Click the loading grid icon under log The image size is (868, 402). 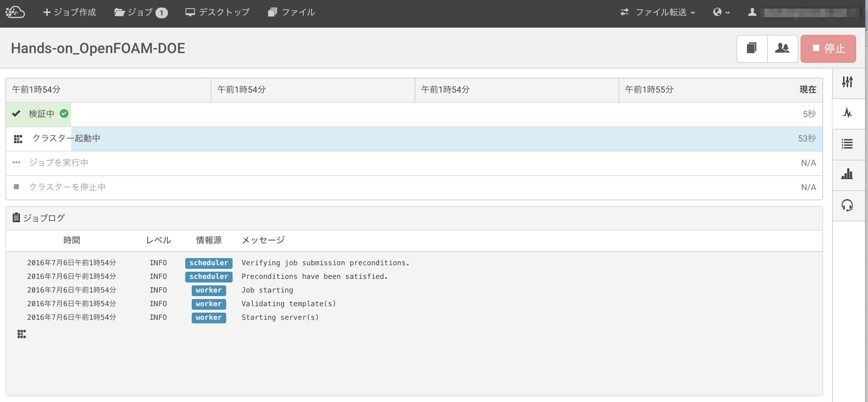coord(22,334)
